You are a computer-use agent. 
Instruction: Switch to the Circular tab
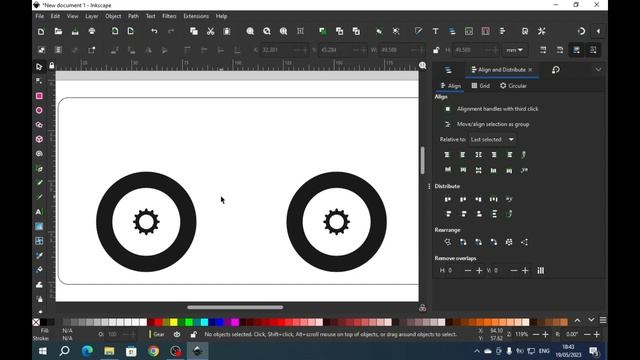tap(513, 86)
